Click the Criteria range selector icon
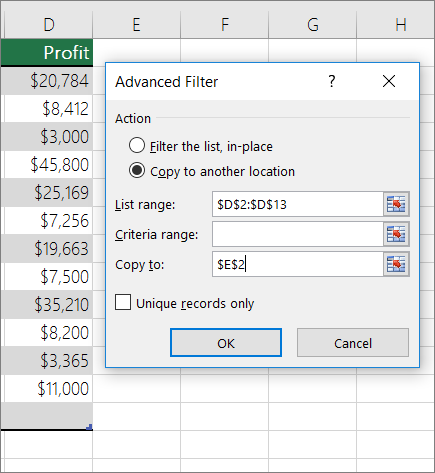This screenshot has width=435, height=473. [x=396, y=234]
